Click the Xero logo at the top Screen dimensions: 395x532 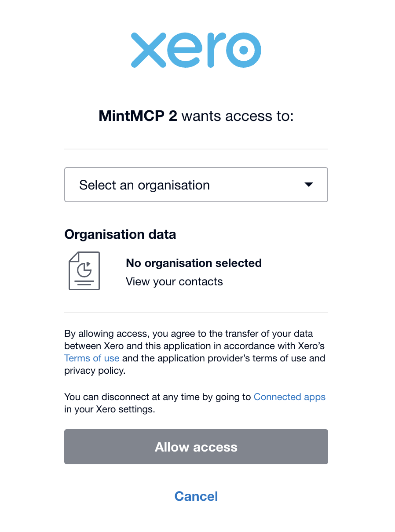tap(196, 50)
